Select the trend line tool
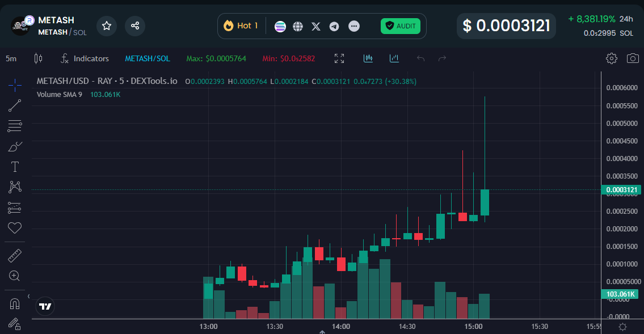This screenshot has height=334, width=644. pyautogui.click(x=15, y=105)
